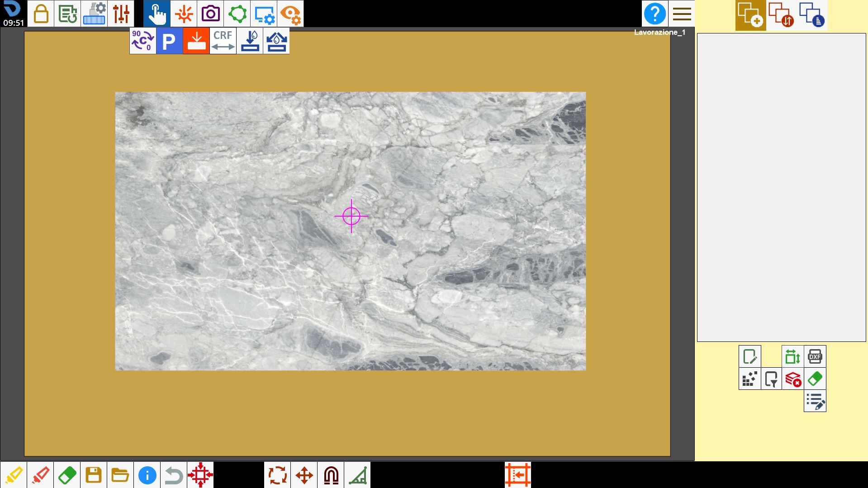Select the Lavorazione_1 label

point(659,32)
